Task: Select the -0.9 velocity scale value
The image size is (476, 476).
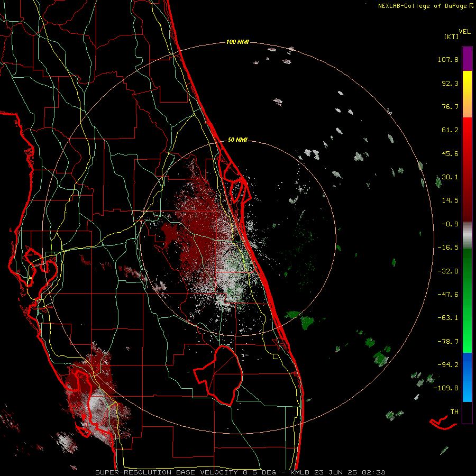Action: 450,224
